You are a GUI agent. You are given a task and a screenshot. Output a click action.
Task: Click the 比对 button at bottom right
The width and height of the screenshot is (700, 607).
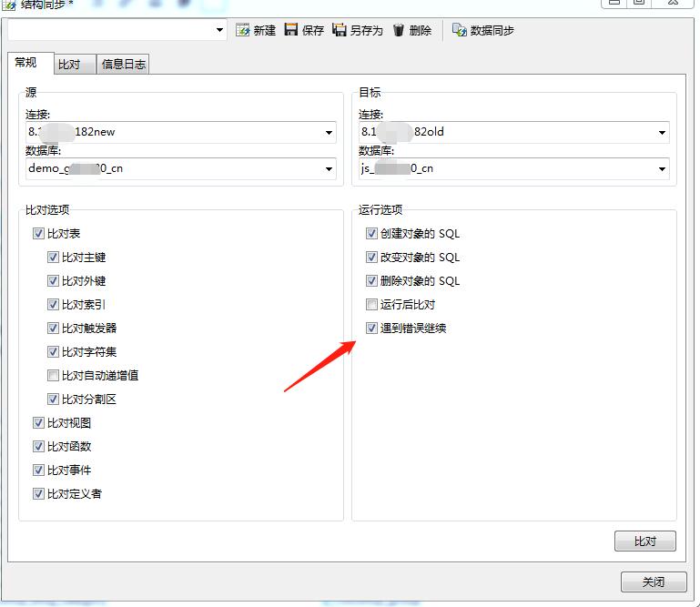tap(644, 541)
